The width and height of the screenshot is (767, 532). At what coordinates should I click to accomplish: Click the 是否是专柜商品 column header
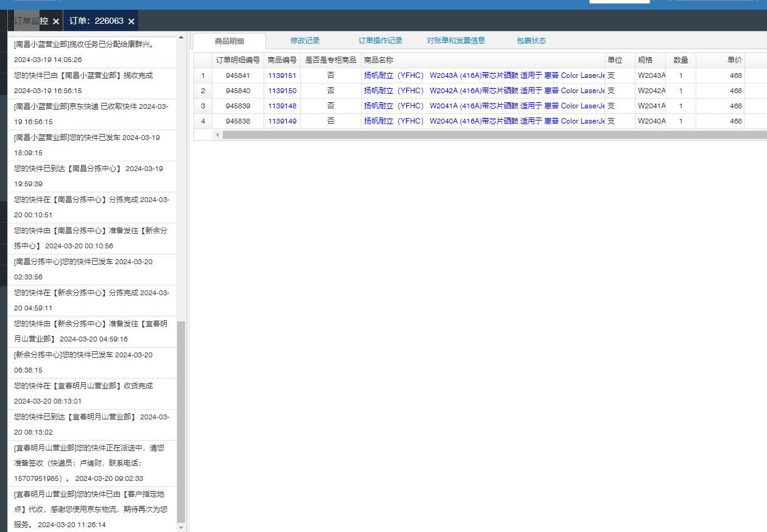pyautogui.click(x=331, y=60)
